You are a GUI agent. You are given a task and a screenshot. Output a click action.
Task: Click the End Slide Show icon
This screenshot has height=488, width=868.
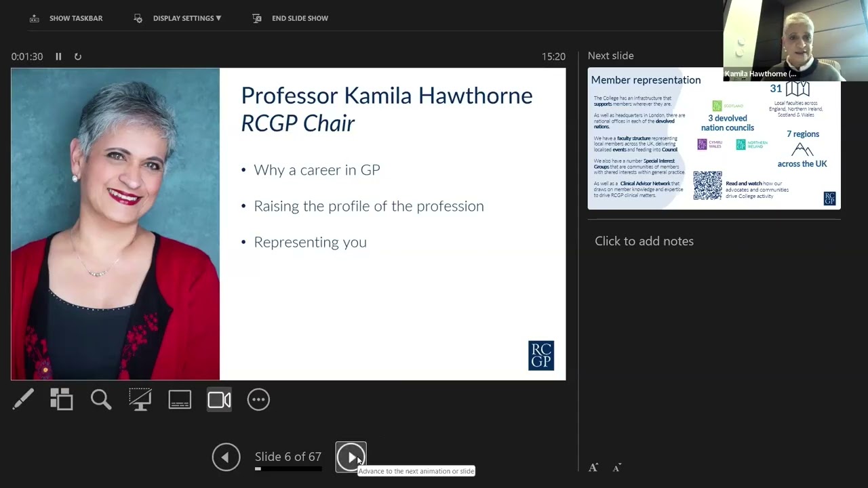click(x=257, y=18)
